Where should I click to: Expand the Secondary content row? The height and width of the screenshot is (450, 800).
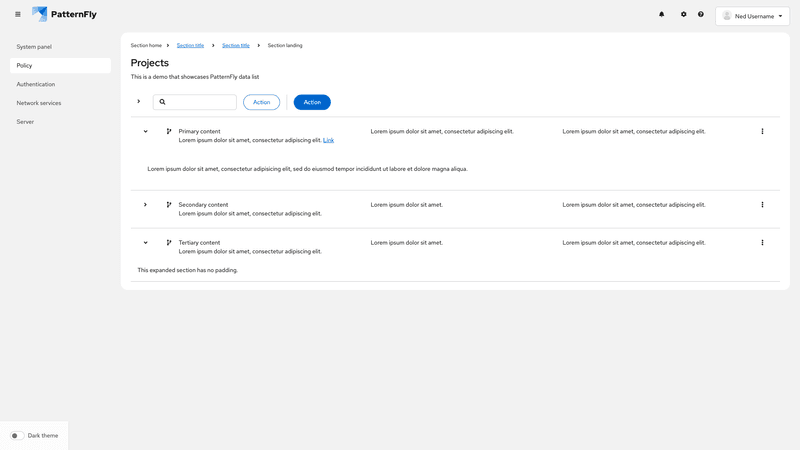pyautogui.click(x=145, y=204)
